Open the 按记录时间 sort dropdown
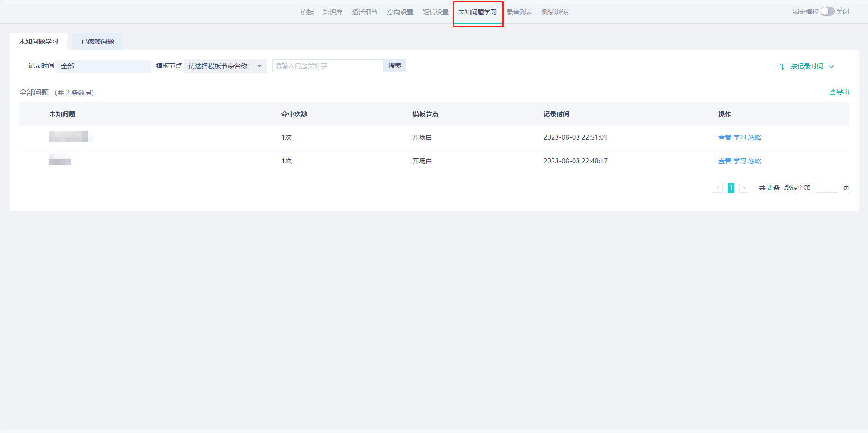 807,66
